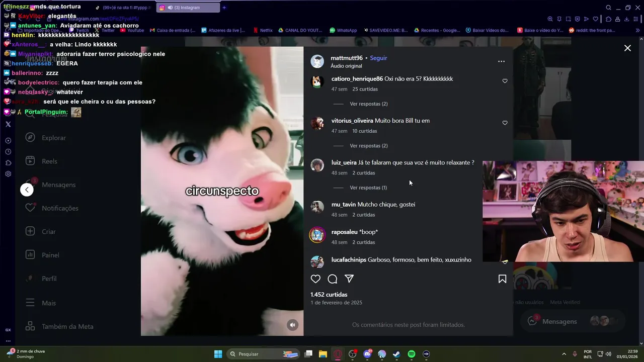Like the post with the heart icon
Screen dimensions: 644x362
[x=315, y=279]
